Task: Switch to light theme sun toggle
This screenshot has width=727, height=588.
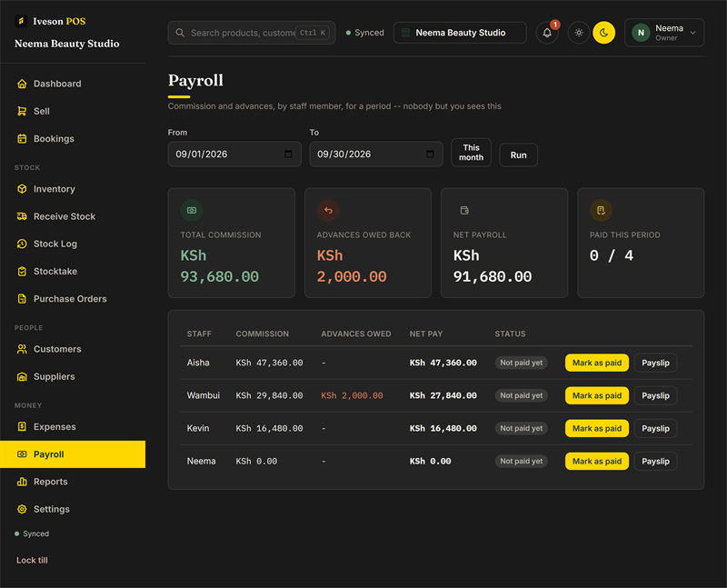Action: pyautogui.click(x=579, y=33)
